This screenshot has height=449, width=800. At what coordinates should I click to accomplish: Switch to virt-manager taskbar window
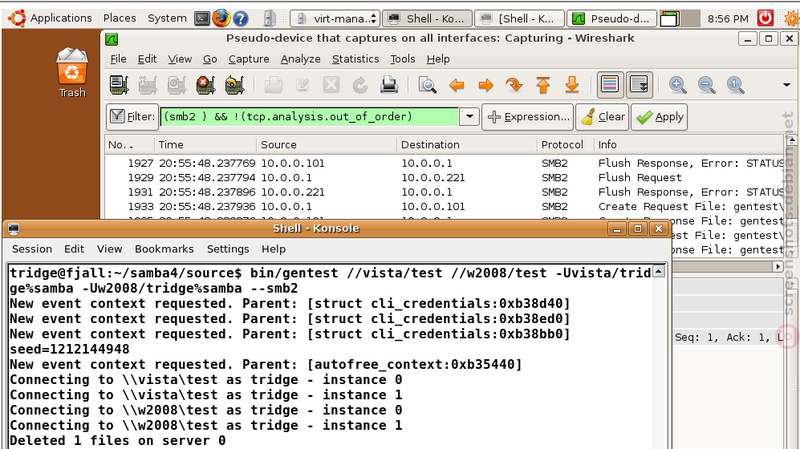pos(335,19)
